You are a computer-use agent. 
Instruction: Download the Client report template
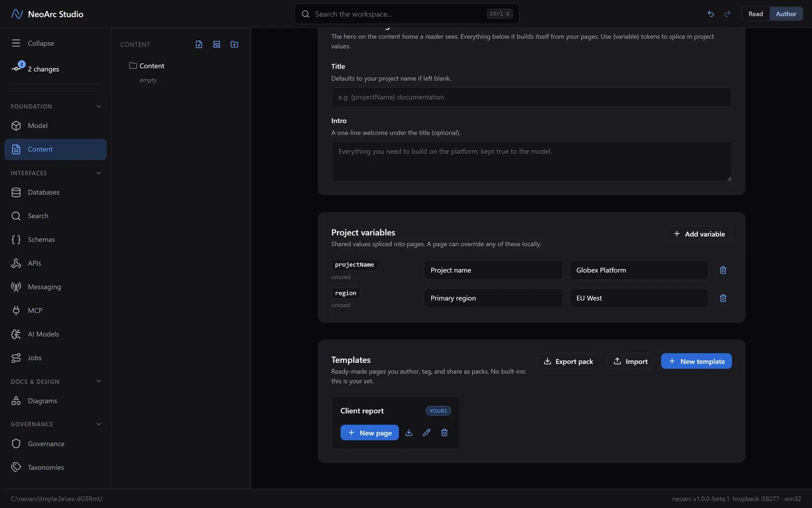[409, 432]
